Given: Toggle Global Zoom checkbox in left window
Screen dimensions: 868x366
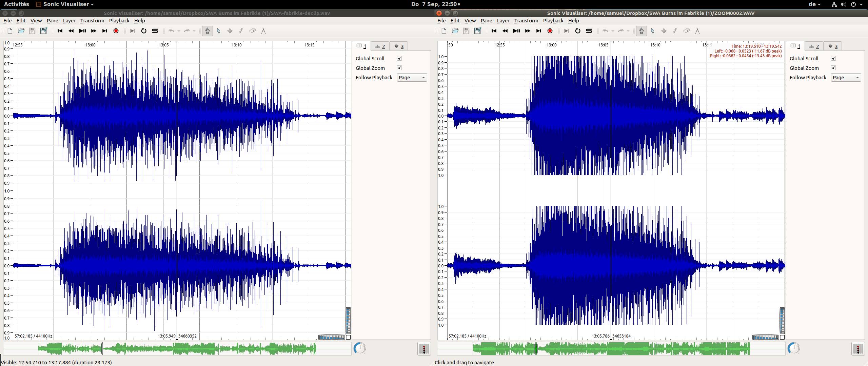Looking at the screenshot, I should coord(399,68).
